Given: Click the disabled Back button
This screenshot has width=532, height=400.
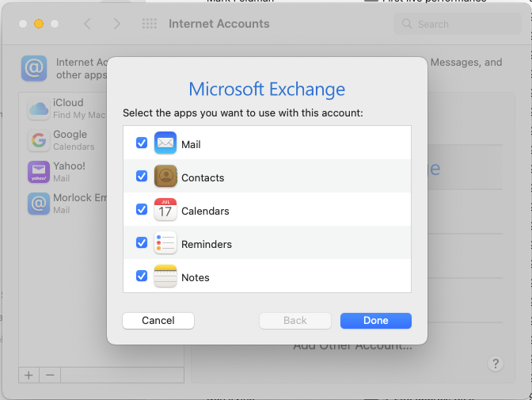Looking at the screenshot, I should [x=295, y=321].
